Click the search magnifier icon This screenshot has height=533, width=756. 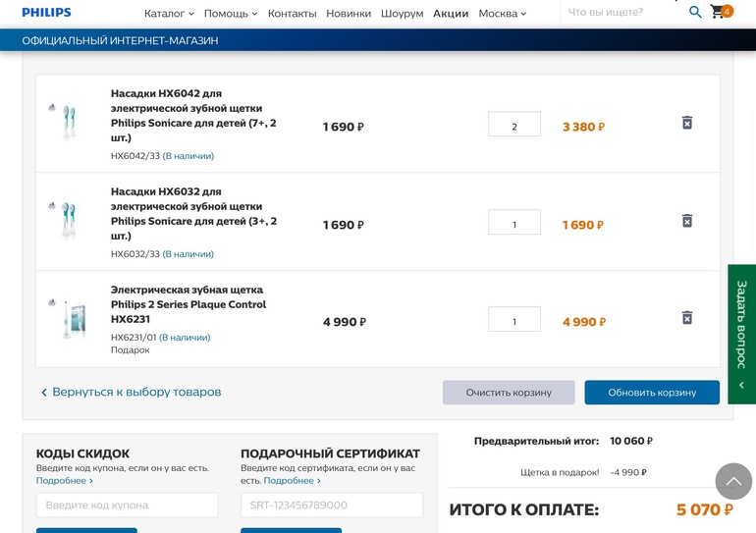695,13
